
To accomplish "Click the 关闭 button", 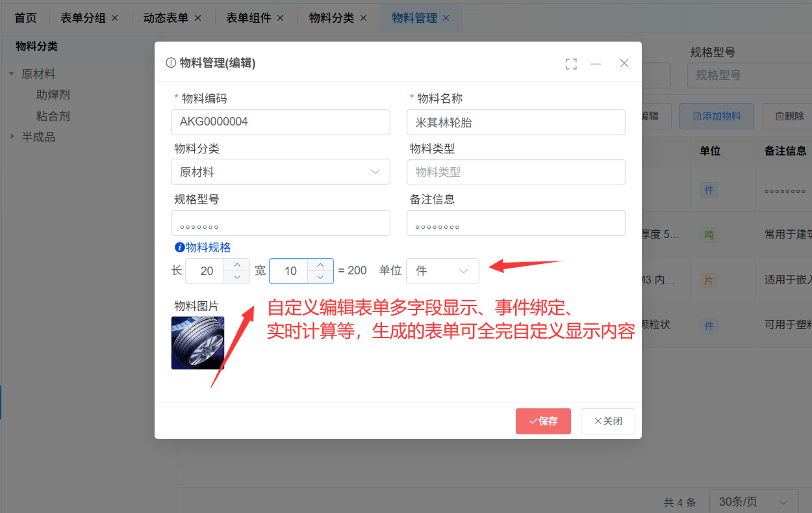I will tap(608, 421).
